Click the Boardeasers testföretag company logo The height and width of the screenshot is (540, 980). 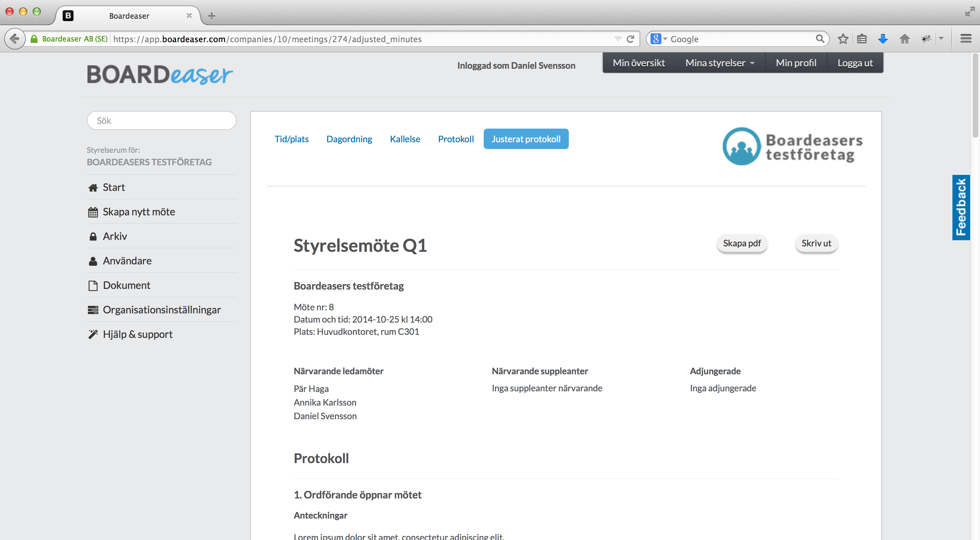(792, 146)
